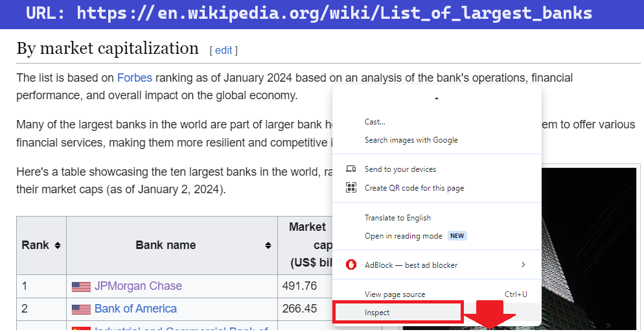
Task: Open the Bank of America link
Action: (135, 309)
